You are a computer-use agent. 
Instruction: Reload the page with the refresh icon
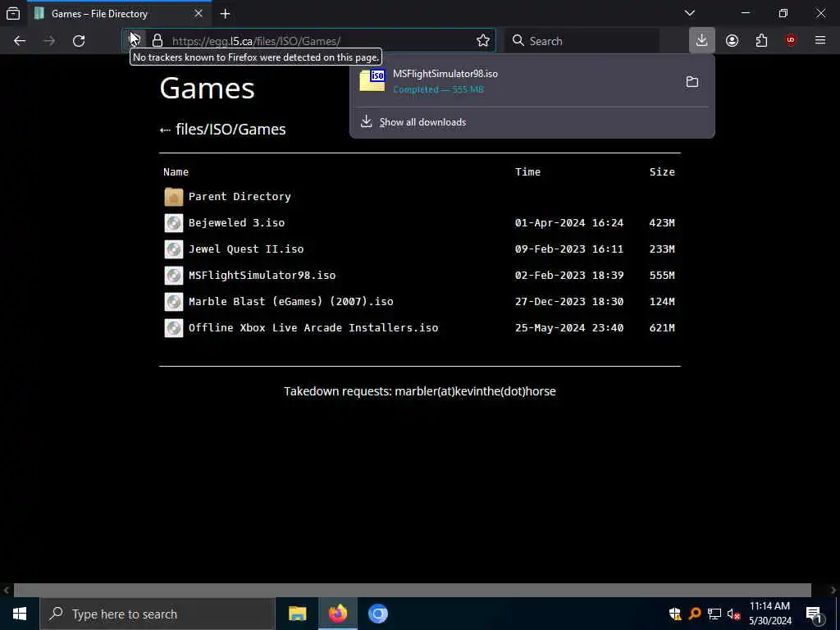pos(79,41)
